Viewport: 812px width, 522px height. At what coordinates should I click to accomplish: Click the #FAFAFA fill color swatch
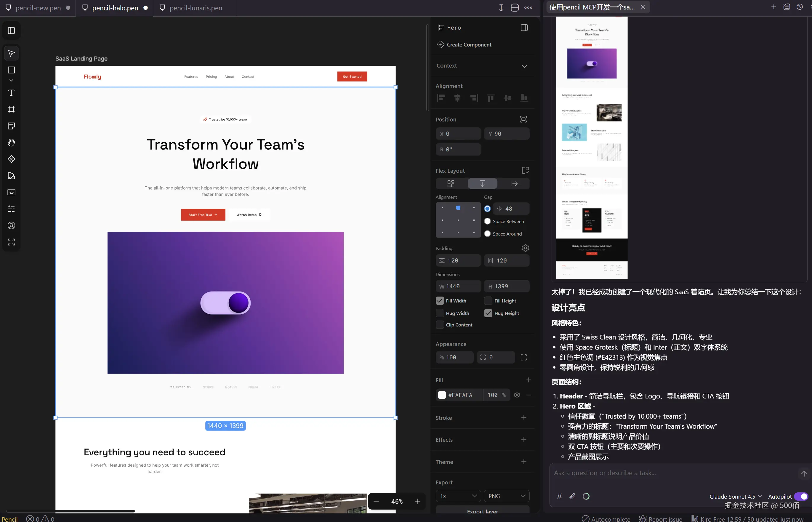(x=442, y=395)
